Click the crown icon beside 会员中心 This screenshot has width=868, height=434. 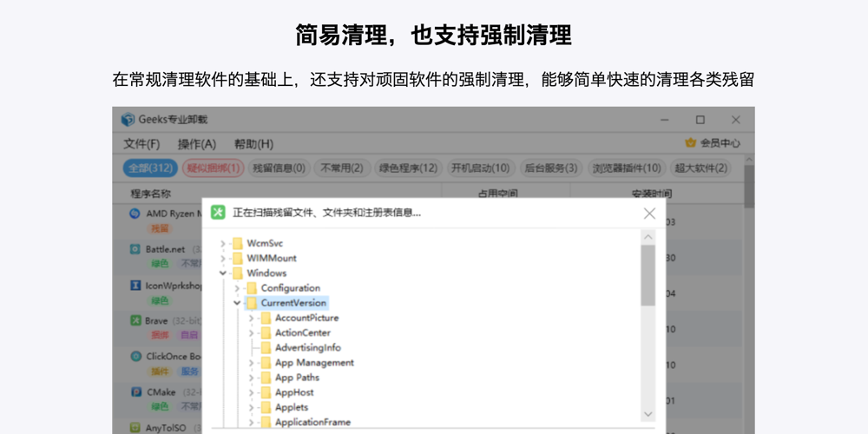pos(690,143)
